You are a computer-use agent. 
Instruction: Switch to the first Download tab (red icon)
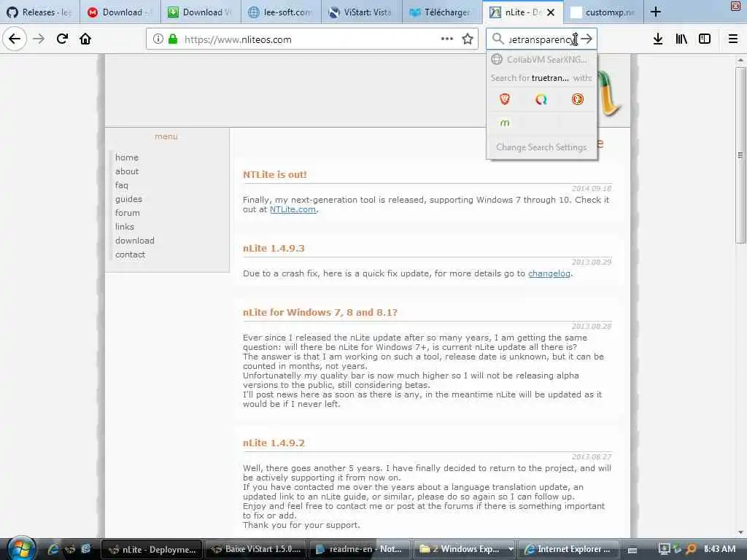(x=119, y=12)
